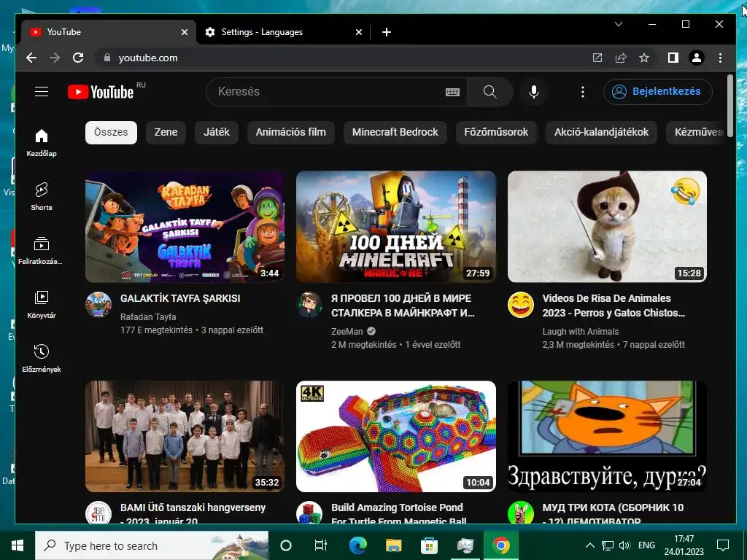Open page in app icon in address bar
This screenshot has width=747, height=560.
(x=597, y=58)
